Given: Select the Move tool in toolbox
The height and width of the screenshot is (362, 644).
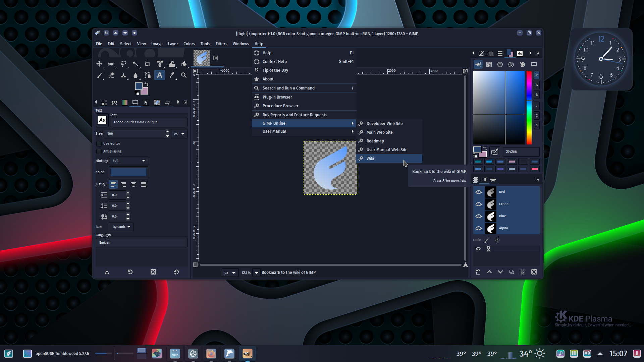Looking at the screenshot, I should point(99,64).
